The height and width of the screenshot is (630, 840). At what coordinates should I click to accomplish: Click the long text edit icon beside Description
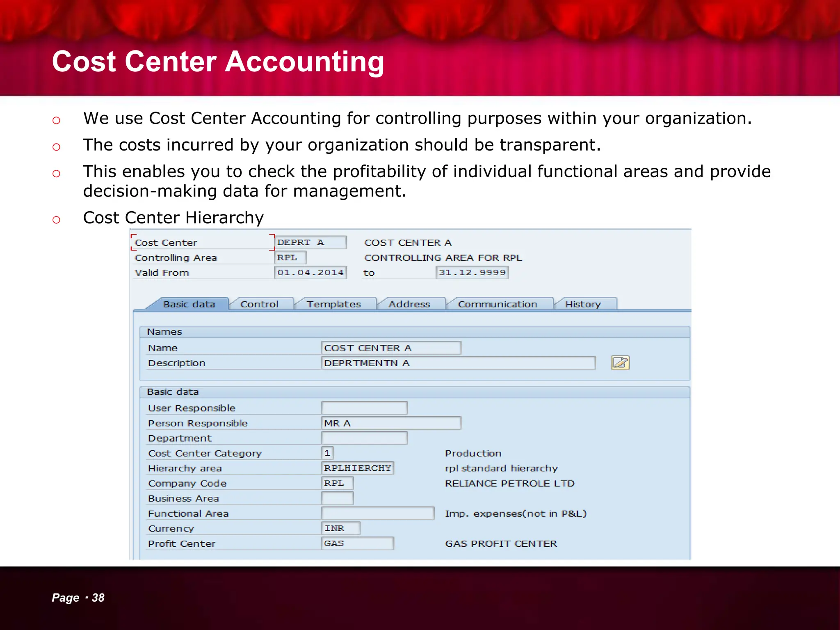pos(620,363)
